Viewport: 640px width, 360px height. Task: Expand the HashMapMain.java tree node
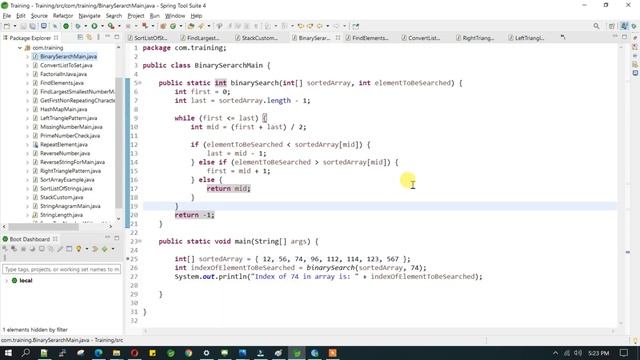(27, 109)
